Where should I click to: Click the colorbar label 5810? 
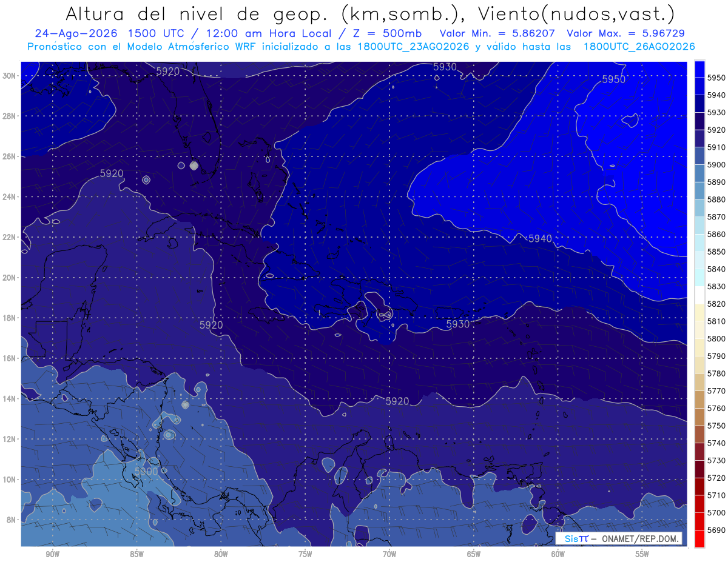pos(716,321)
